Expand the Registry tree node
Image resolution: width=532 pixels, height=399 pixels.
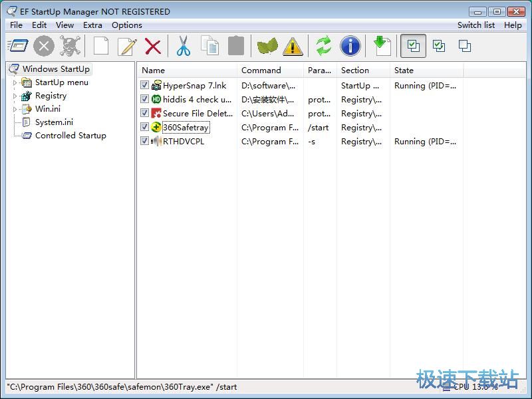click(15, 96)
